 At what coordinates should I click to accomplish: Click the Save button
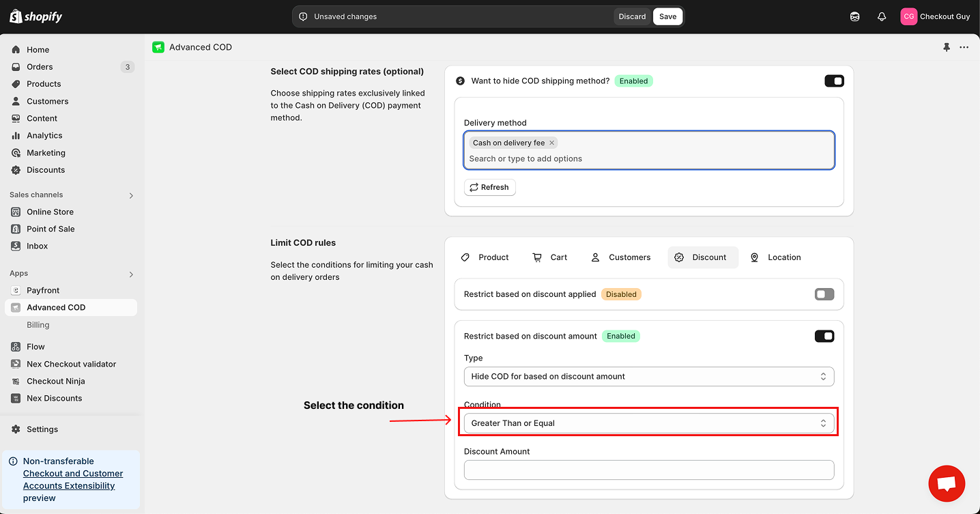click(x=667, y=16)
